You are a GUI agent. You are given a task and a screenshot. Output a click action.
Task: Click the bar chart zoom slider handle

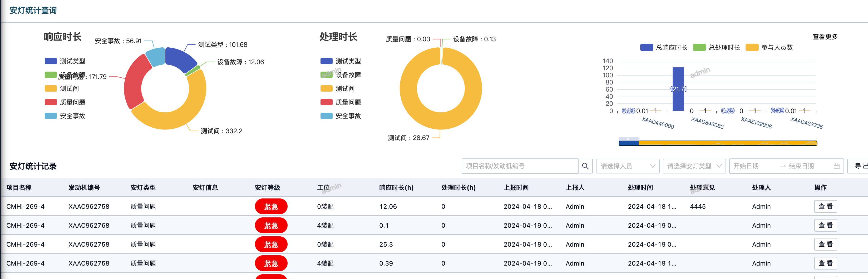[x=628, y=139]
